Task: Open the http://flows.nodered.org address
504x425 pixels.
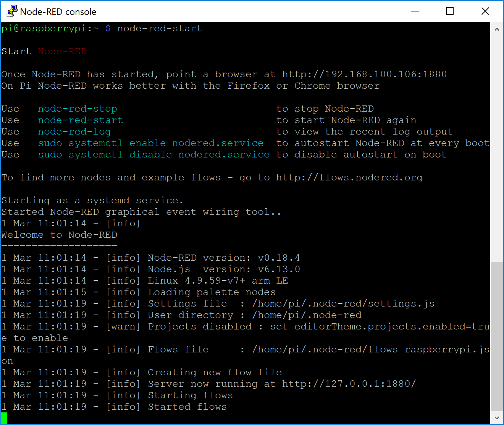Action: pyautogui.click(x=349, y=177)
